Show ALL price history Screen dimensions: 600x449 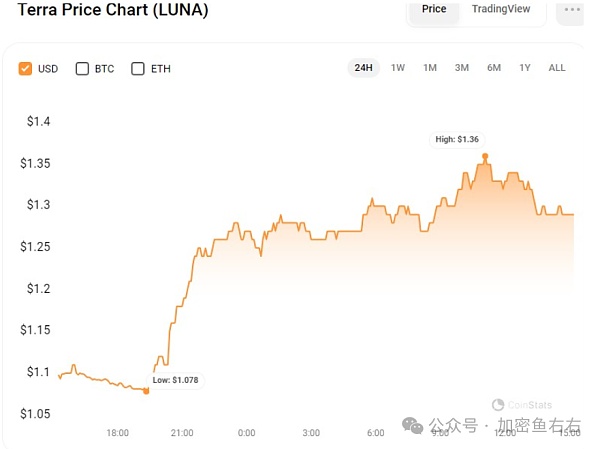coord(557,68)
